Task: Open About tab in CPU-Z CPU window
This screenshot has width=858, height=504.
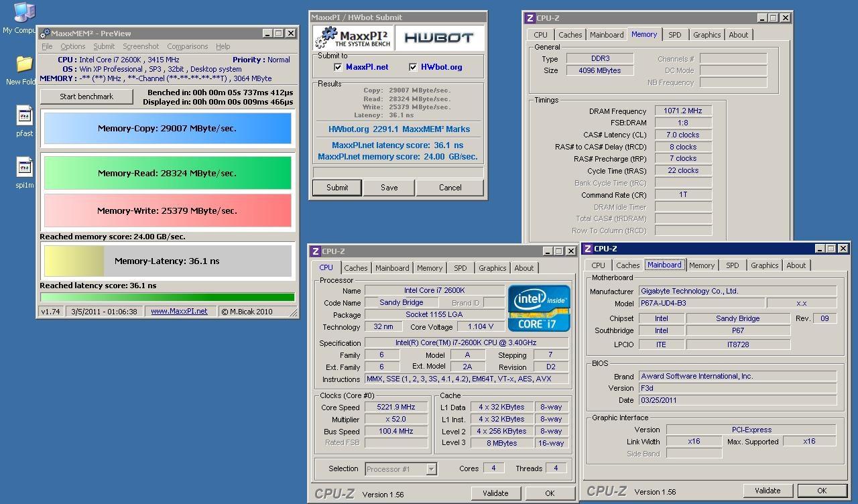Action: point(524,268)
